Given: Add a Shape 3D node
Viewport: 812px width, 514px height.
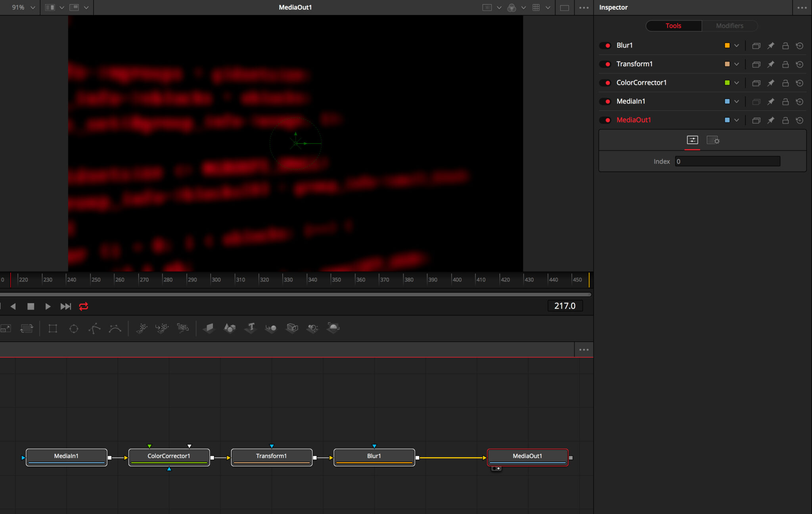Looking at the screenshot, I should (x=230, y=328).
